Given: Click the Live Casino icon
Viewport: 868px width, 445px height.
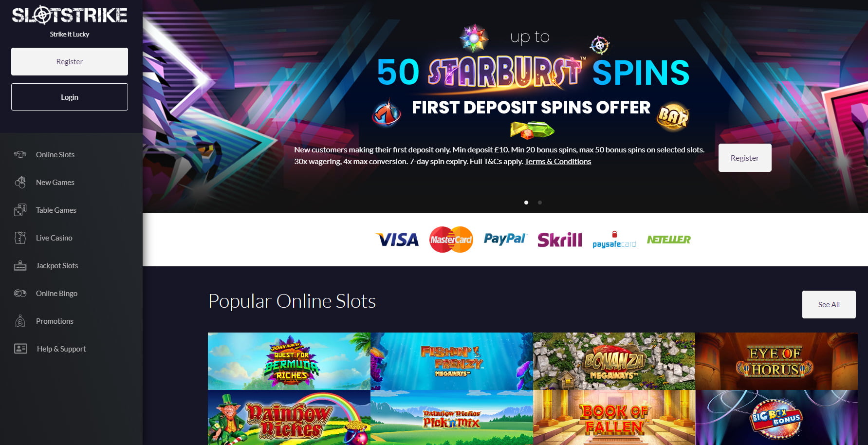Looking at the screenshot, I should coord(20,238).
